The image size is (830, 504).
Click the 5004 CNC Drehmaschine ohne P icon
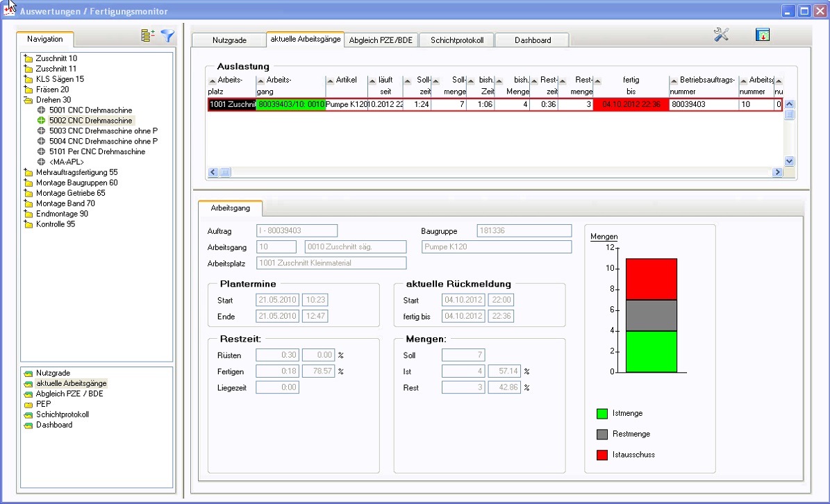tap(41, 141)
